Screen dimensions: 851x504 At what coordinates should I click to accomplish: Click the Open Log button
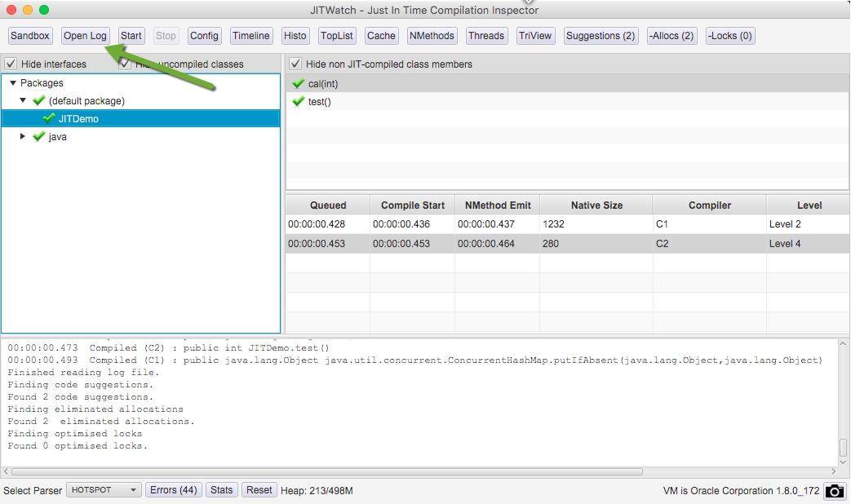click(86, 36)
